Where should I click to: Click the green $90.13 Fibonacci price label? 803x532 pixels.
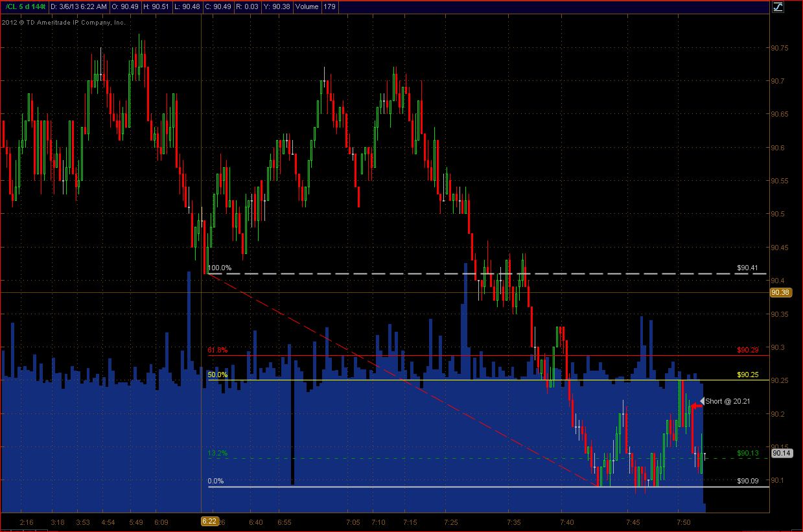749,454
